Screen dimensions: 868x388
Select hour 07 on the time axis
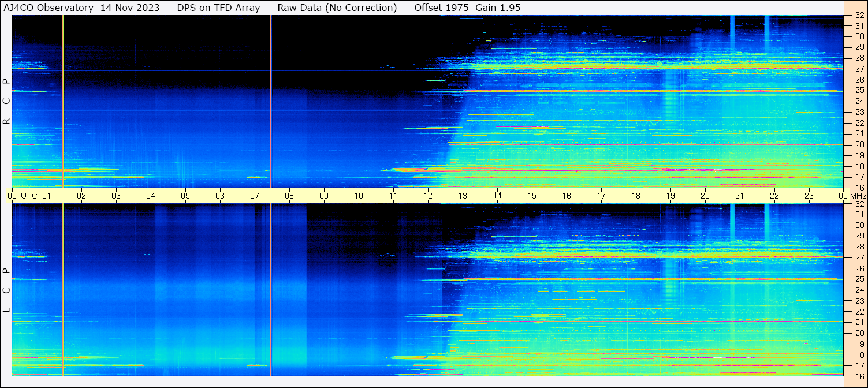[x=255, y=196]
